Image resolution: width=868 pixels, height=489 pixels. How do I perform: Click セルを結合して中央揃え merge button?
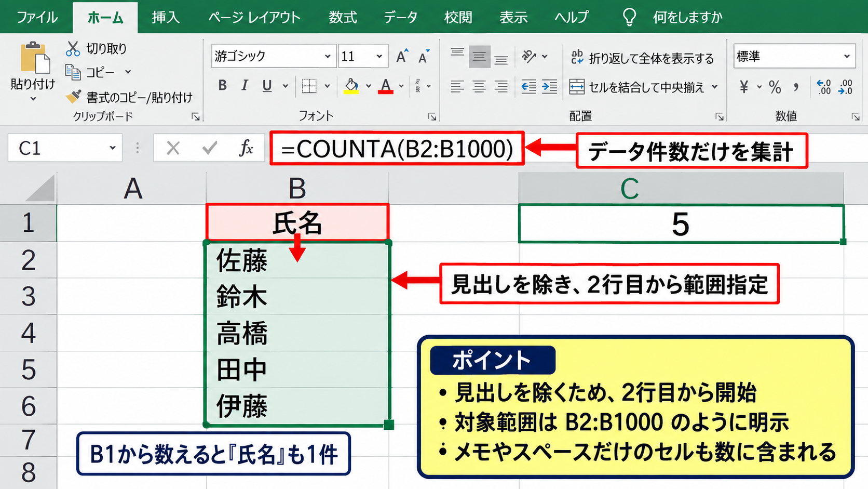[x=637, y=87]
